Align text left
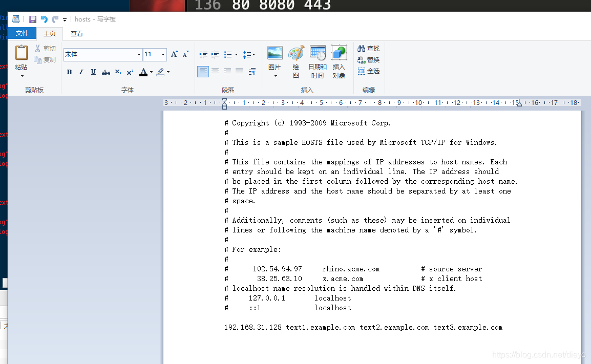Image resolution: width=591 pixels, height=364 pixels. pyautogui.click(x=203, y=72)
